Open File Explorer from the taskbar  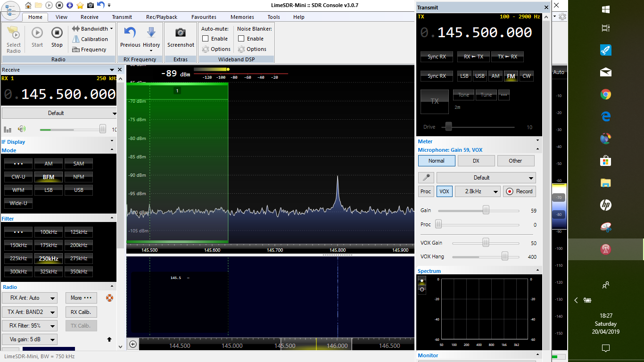pyautogui.click(x=606, y=183)
